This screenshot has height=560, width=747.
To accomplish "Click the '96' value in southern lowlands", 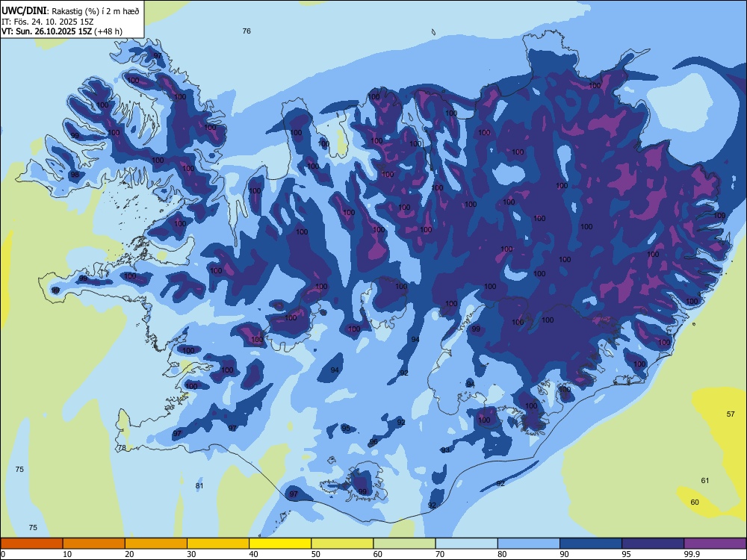I will (x=373, y=441).
